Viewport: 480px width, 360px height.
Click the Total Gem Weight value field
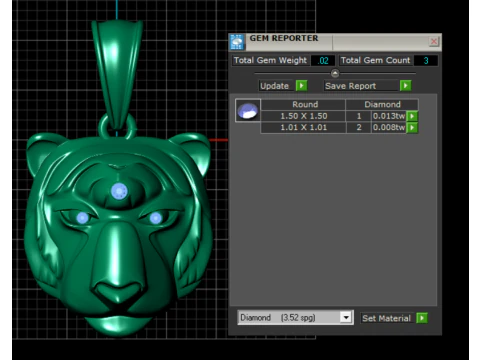point(323,60)
